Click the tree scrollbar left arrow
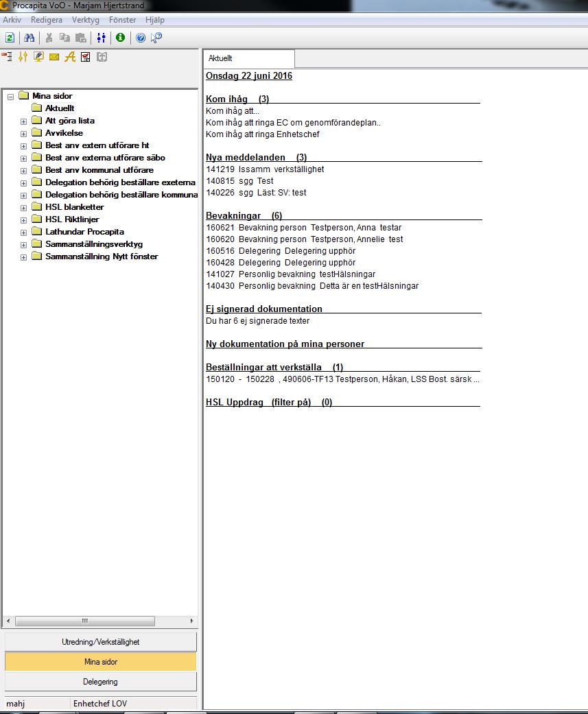The width and height of the screenshot is (588, 714). [8, 621]
